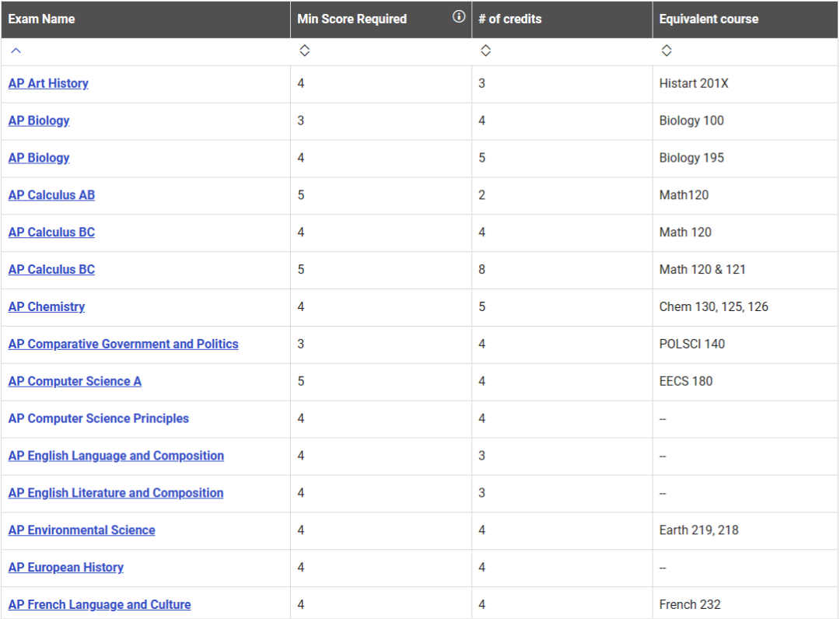Click AP English Literature and Composition
This screenshot has width=840, height=619.
tap(116, 494)
